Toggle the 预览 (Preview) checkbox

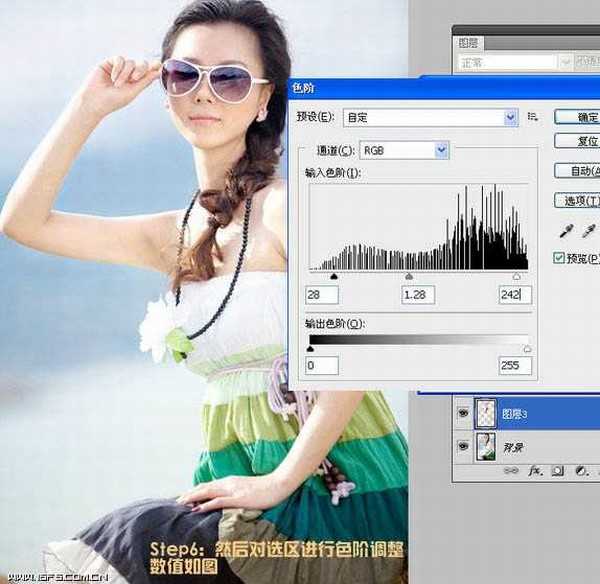pos(560,258)
